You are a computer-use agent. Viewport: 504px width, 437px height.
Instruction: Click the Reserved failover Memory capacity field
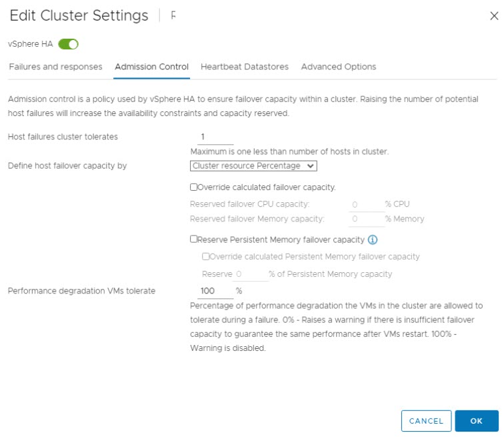(x=367, y=219)
